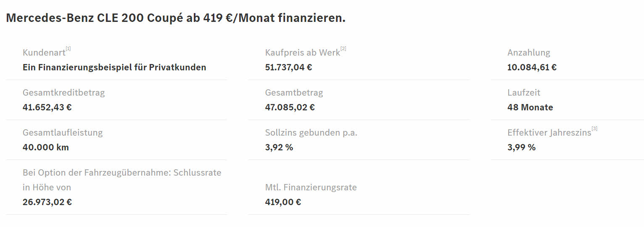Screen dimensions: 644x227
Task: Select the total credit value 41.652,43 €
Action: (x=47, y=107)
